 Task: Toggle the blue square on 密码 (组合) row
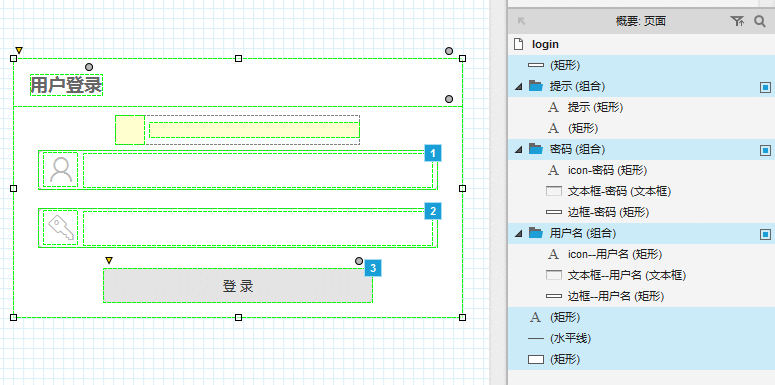click(x=765, y=150)
